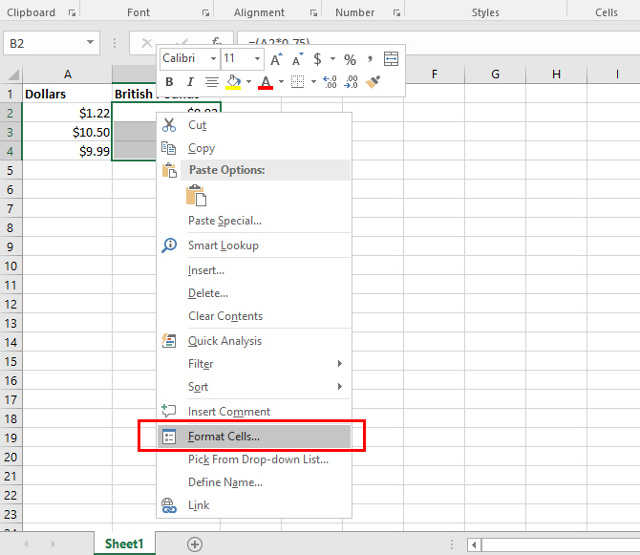640x555 pixels.
Task: Click inside the formula bar input
Action: point(439,42)
